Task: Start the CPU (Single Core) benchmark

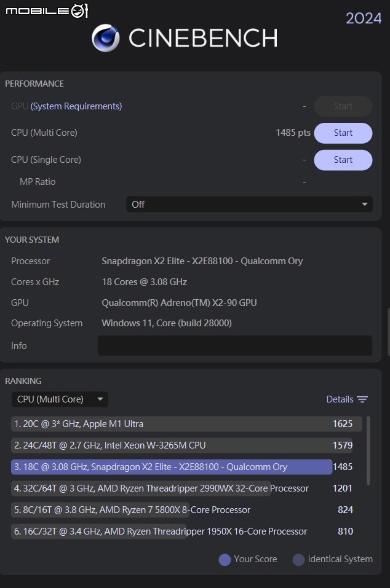Action: click(343, 160)
